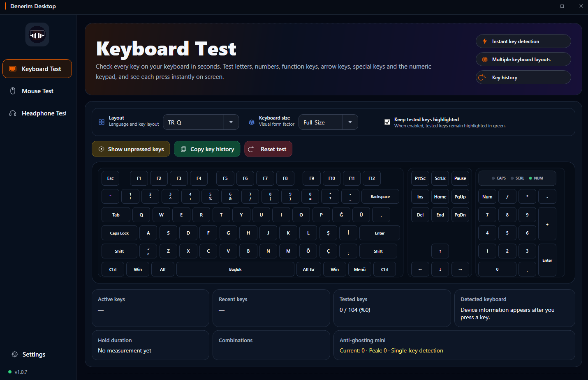Open Settings from sidebar
The width and height of the screenshot is (588, 380).
(x=29, y=354)
